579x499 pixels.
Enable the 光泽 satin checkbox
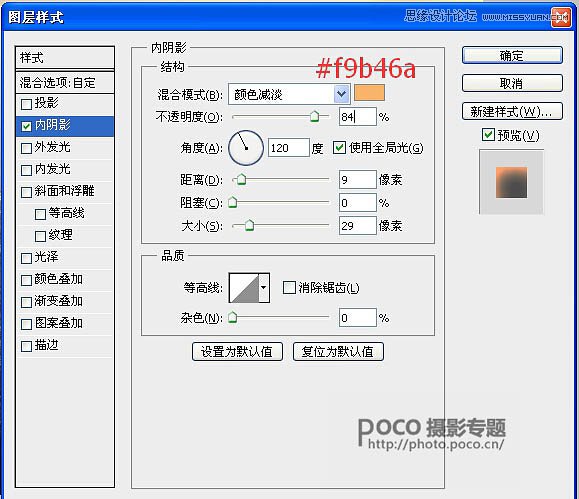click(26, 259)
